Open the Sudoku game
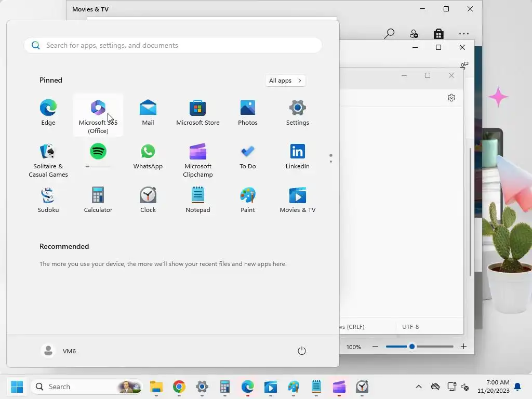 tap(48, 201)
